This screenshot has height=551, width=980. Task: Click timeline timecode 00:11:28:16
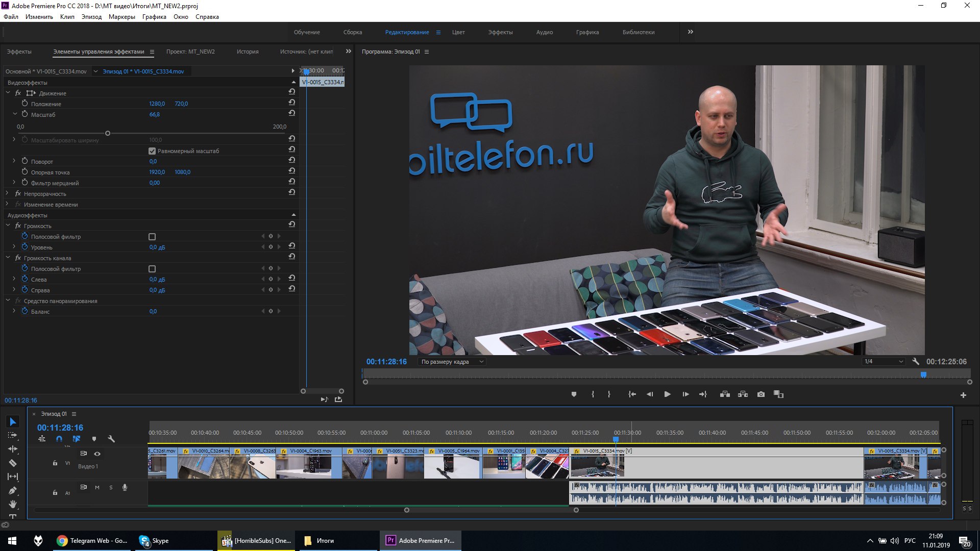(x=60, y=428)
